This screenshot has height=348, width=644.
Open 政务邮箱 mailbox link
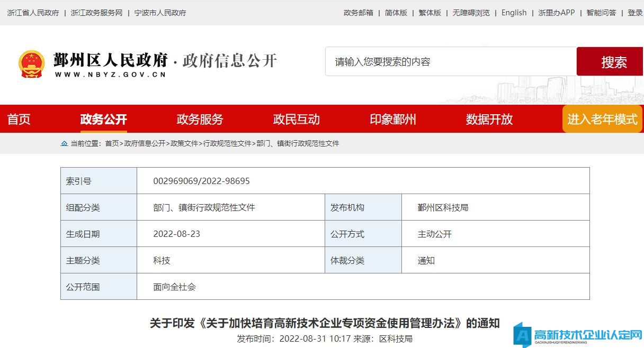[359, 13]
